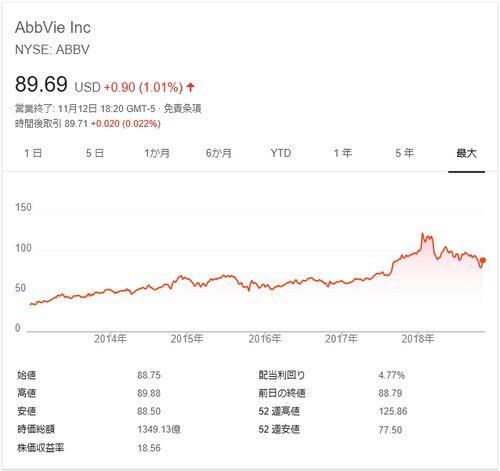Open the 免責条項 disclaimer link
Image resolution: width=500 pixels, height=471 pixels.
click(182, 109)
